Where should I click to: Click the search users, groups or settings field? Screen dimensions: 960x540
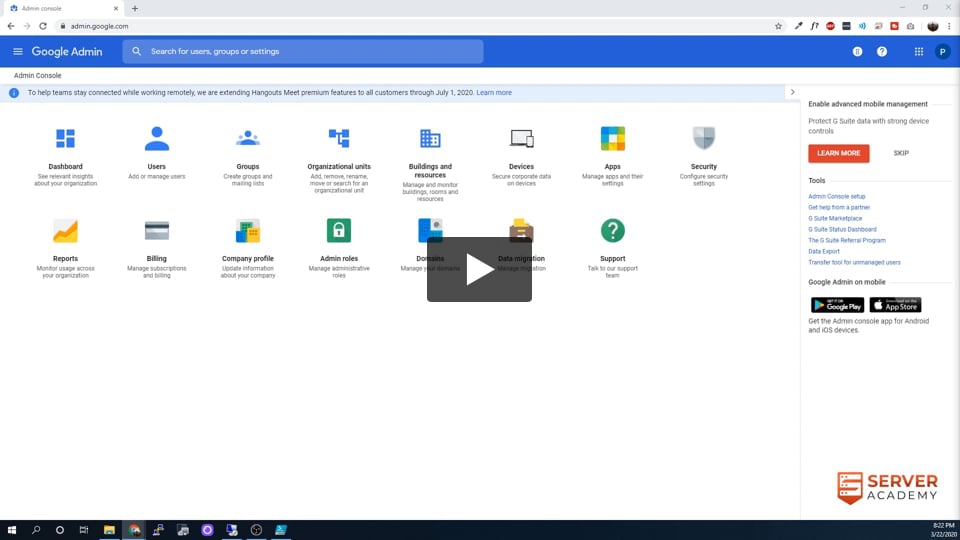pyautogui.click(x=310, y=51)
